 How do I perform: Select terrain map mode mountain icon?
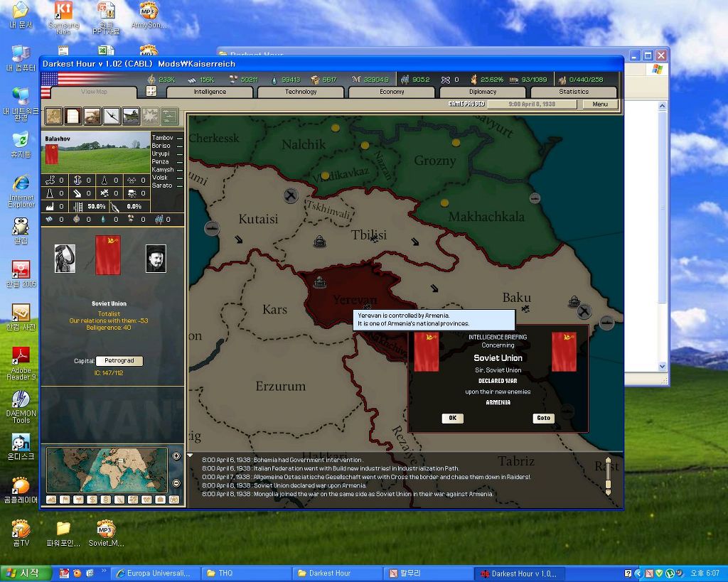coord(51,500)
